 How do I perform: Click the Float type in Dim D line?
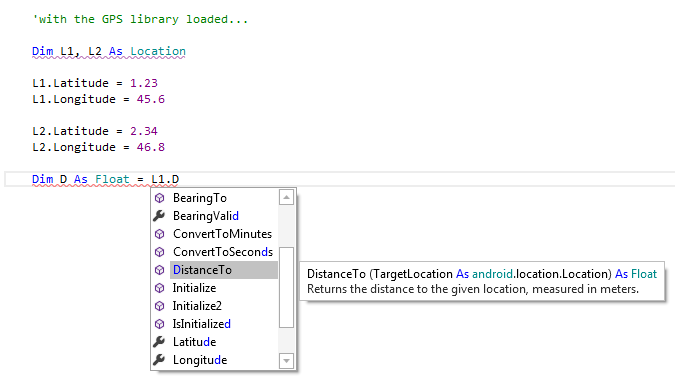tap(112, 179)
